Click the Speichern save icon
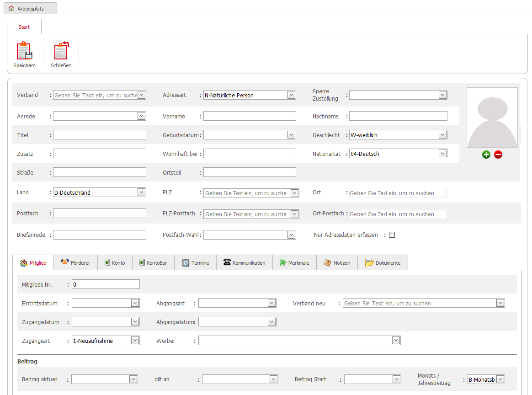The height and width of the screenshot is (395, 532). click(24, 51)
